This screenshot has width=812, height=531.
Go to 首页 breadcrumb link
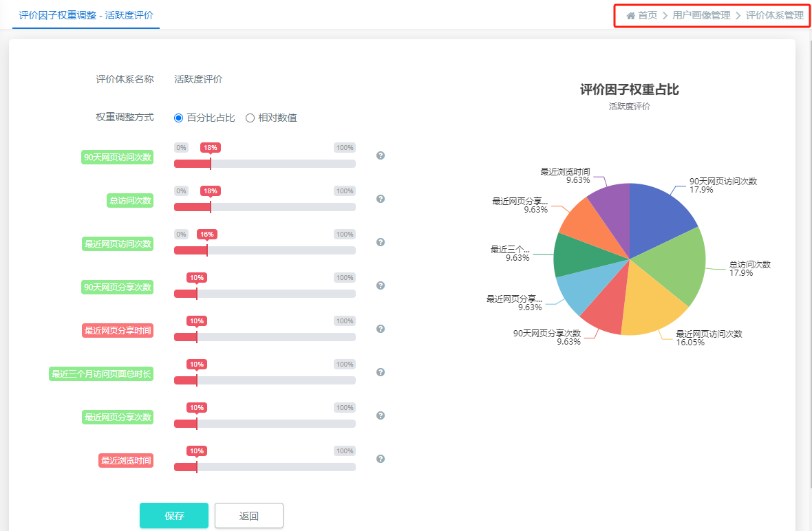pyautogui.click(x=648, y=16)
